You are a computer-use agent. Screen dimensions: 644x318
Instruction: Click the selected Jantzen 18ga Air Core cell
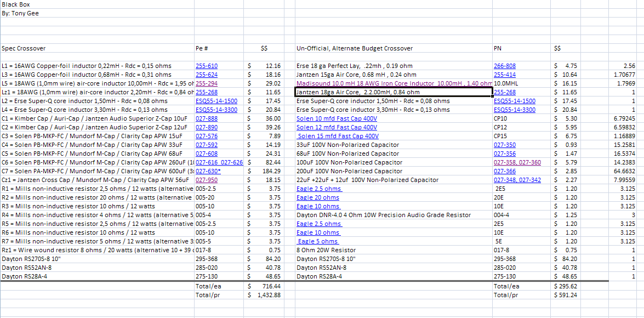(x=394, y=92)
